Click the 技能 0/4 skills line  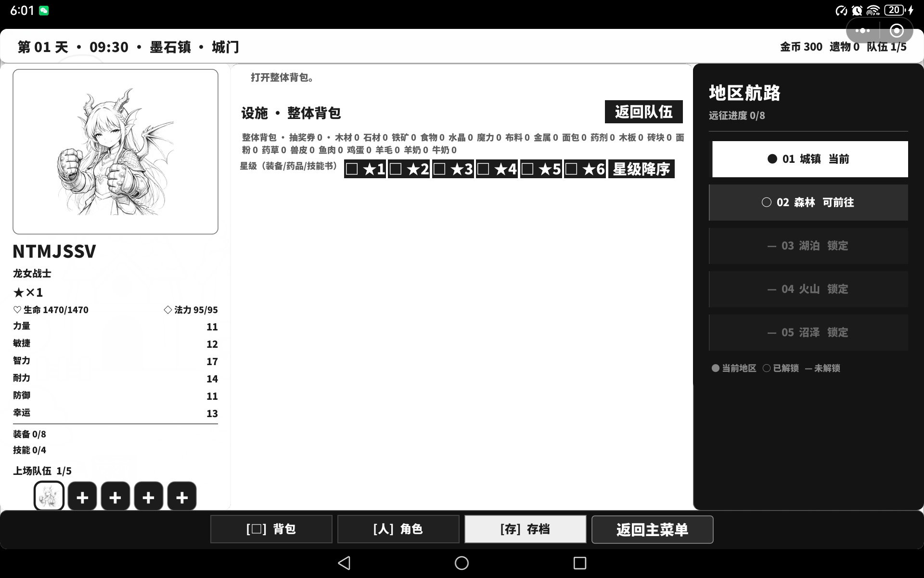click(x=30, y=450)
